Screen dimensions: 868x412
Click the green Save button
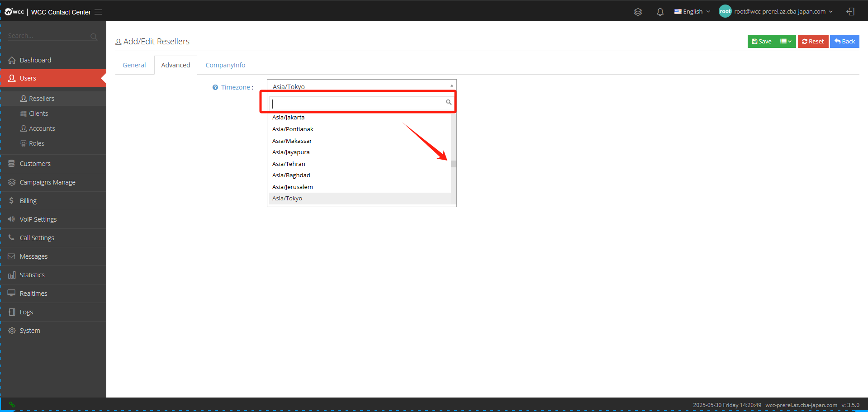coord(762,42)
